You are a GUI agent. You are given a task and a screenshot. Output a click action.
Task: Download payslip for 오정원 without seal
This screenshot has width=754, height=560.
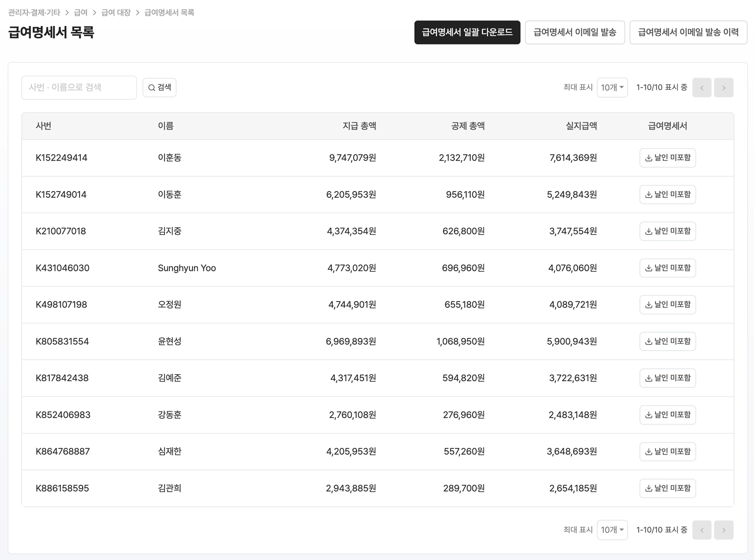pos(667,304)
